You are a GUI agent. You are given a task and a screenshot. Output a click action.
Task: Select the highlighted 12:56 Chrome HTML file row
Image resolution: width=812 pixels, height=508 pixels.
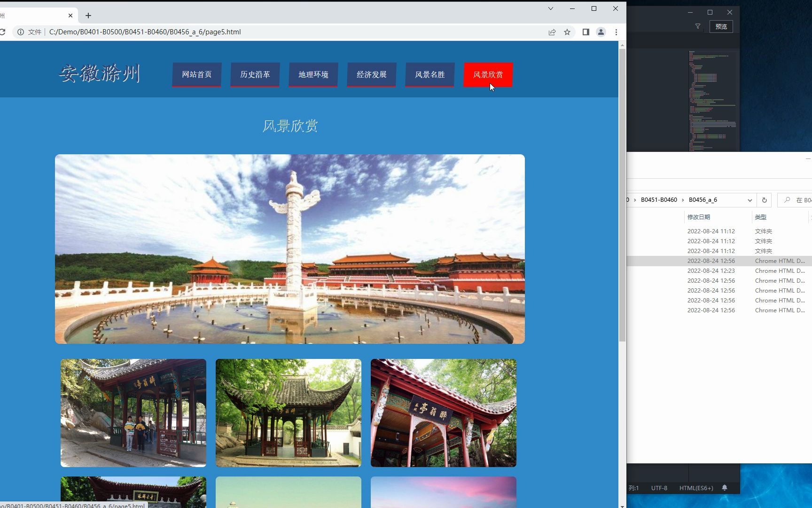tap(719, 261)
